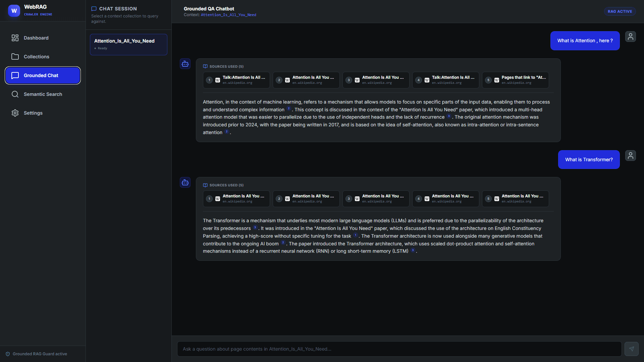Image resolution: width=644 pixels, height=362 pixels.
Task: Click the send message paper-plane icon
Action: [632, 349]
